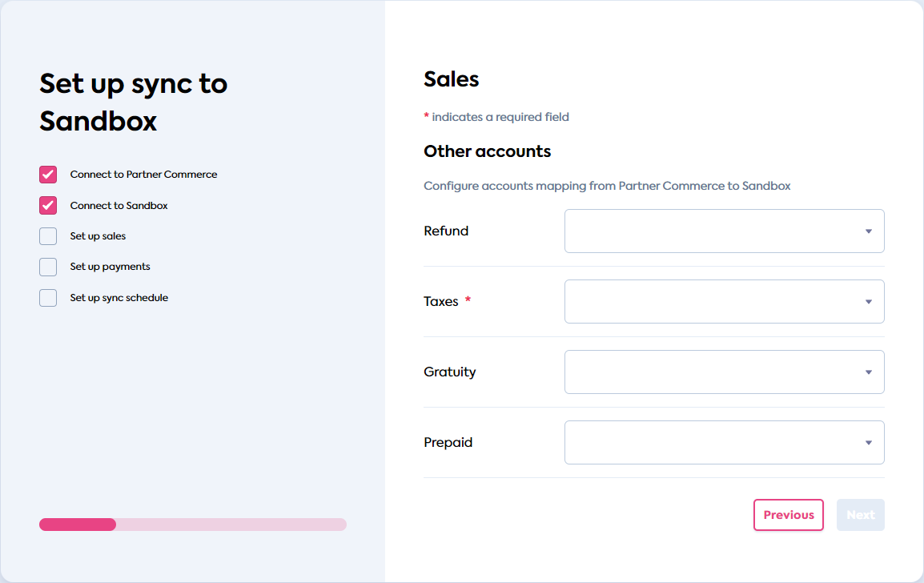This screenshot has height=583, width=924.
Task: Select the Set up payments step label
Action: pos(110,266)
